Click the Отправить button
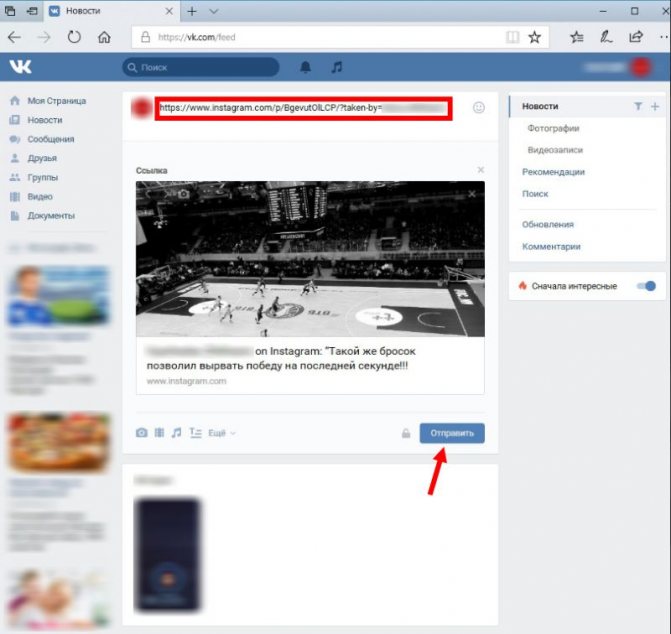 tap(452, 433)
